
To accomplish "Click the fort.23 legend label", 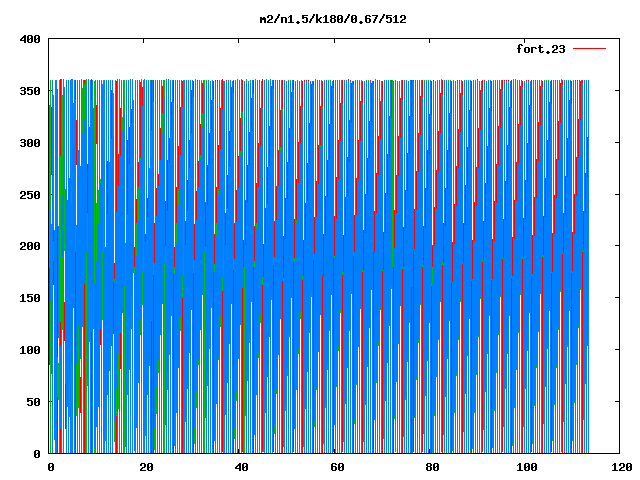I will (541, 49).
